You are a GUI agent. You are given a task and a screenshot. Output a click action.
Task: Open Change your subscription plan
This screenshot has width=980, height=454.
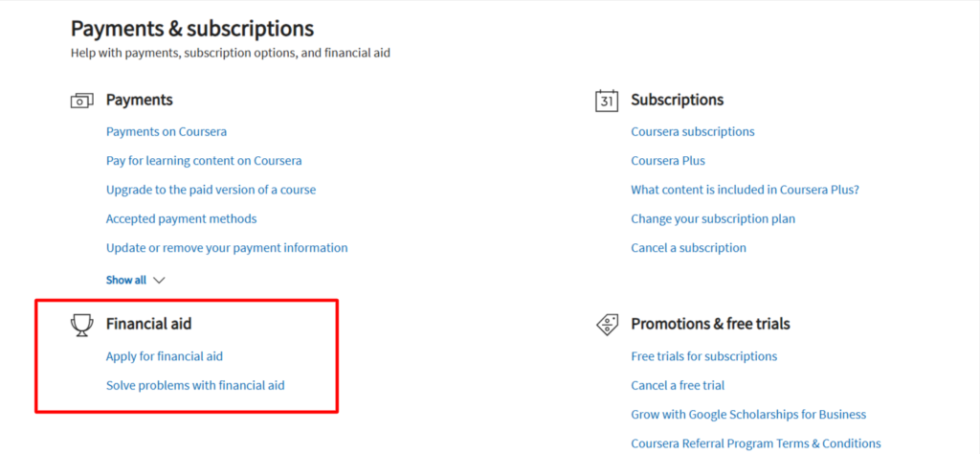(x=713, y=218)
